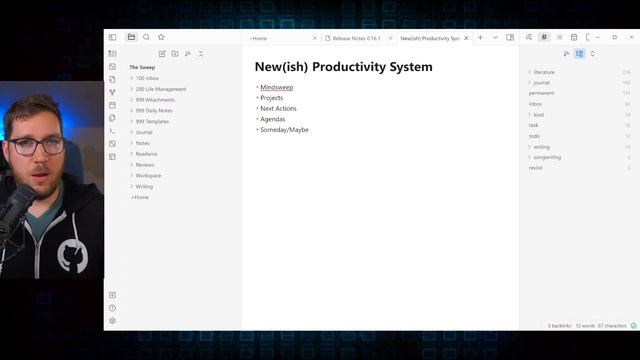Change file explorer sort order
The image size is (640, 360).
(188, 53)
